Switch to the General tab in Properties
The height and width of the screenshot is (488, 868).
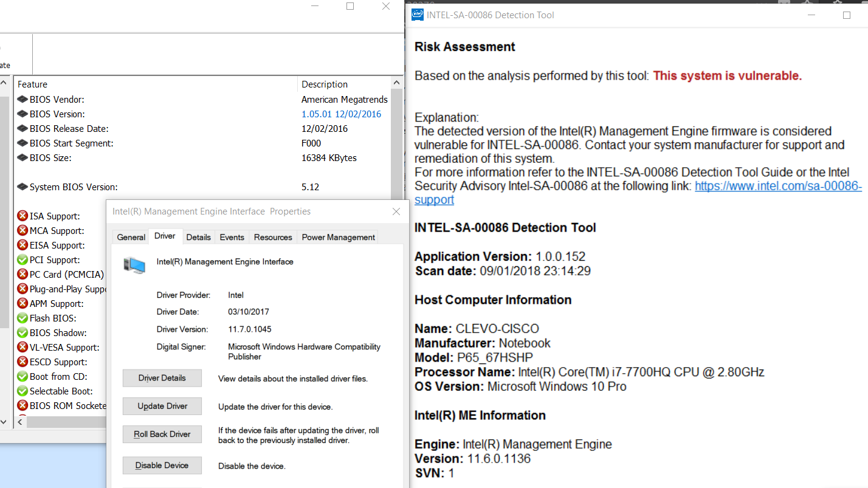coord(131,238)
